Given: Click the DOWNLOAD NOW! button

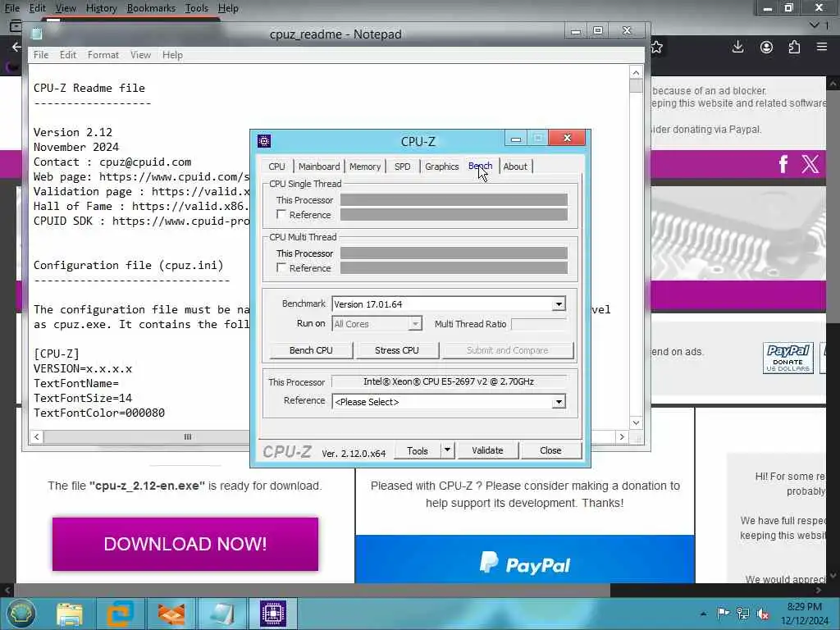Looking at the screenshot, I should (185, 544).
